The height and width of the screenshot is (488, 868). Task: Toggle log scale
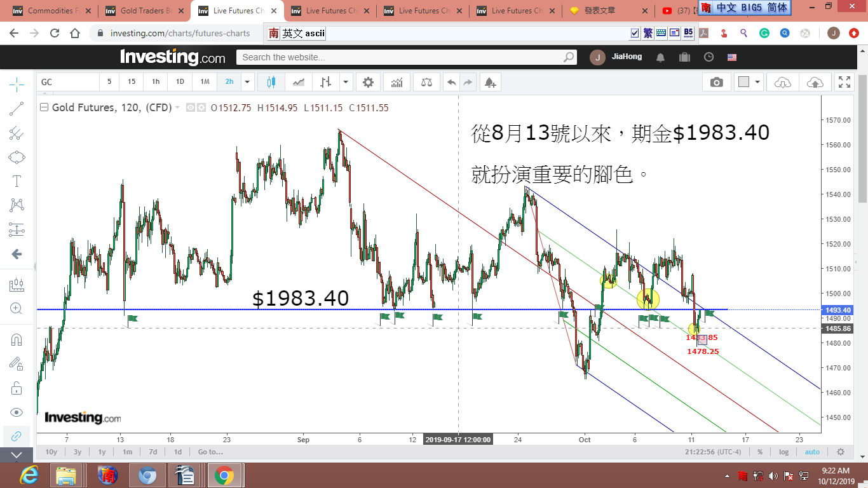(784, 452)
